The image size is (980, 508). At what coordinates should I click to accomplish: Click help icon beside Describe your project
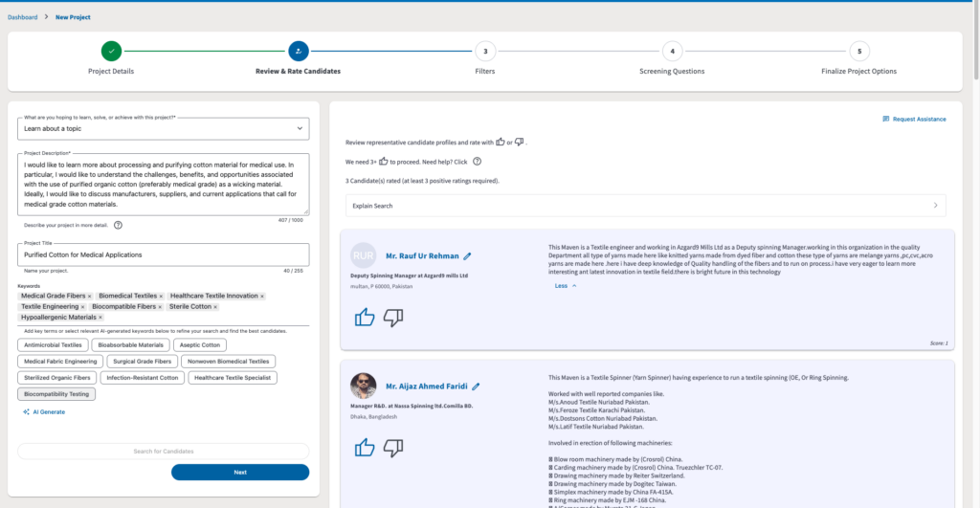pyautogui.click(x=118, y=225)
